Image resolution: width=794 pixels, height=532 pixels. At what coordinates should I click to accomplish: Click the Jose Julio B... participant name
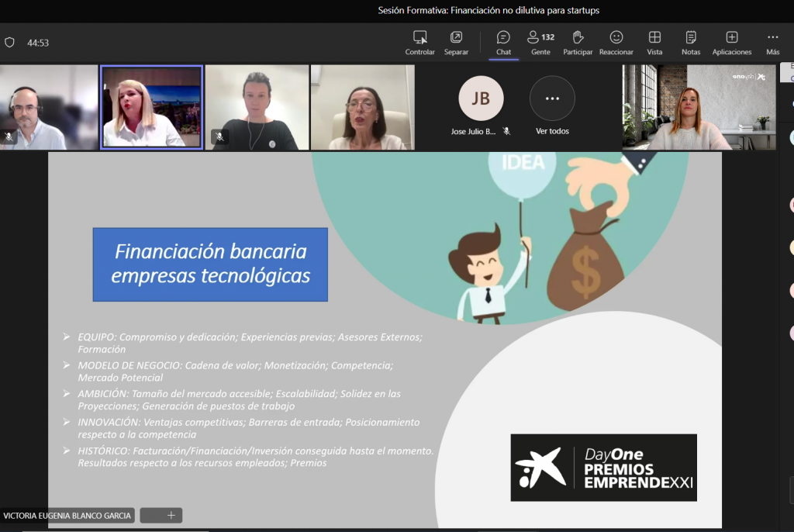pos(473,131)
